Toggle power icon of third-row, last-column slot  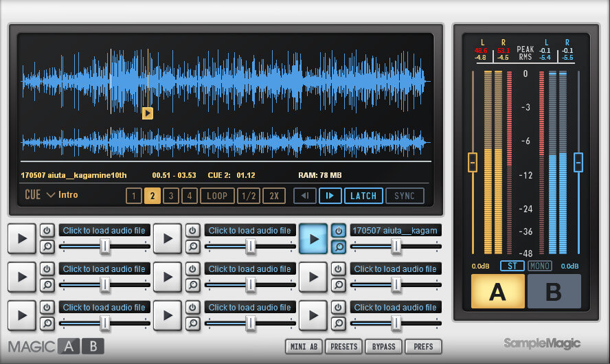[x=339, y=307]
